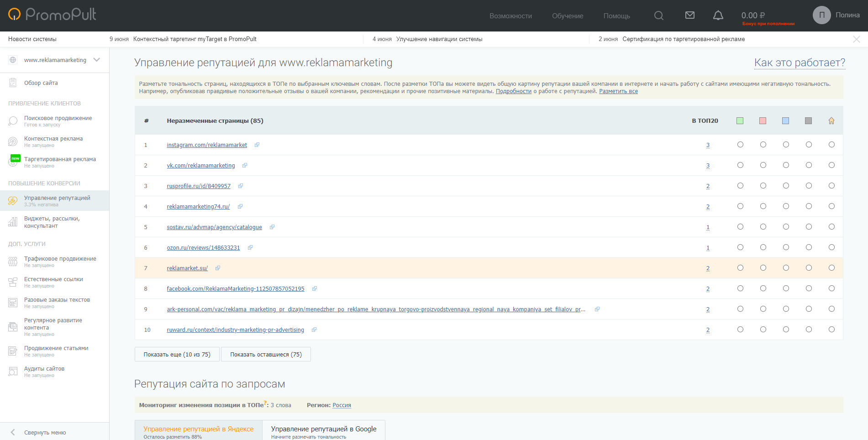Image resolution: width=868 pixels, height=440 pixels.
Task: Click the 'Контекстная реклама' sidebar icon
Action: point(13,141)
